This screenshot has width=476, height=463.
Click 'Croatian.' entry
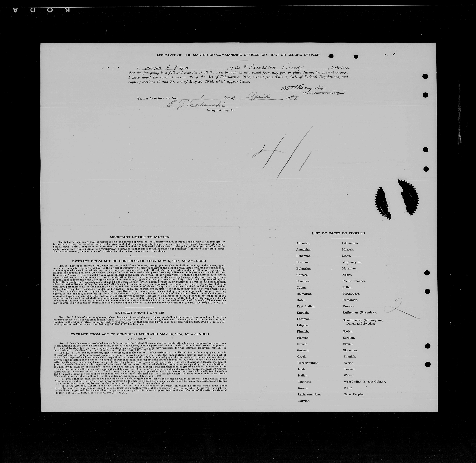(303, 281)
